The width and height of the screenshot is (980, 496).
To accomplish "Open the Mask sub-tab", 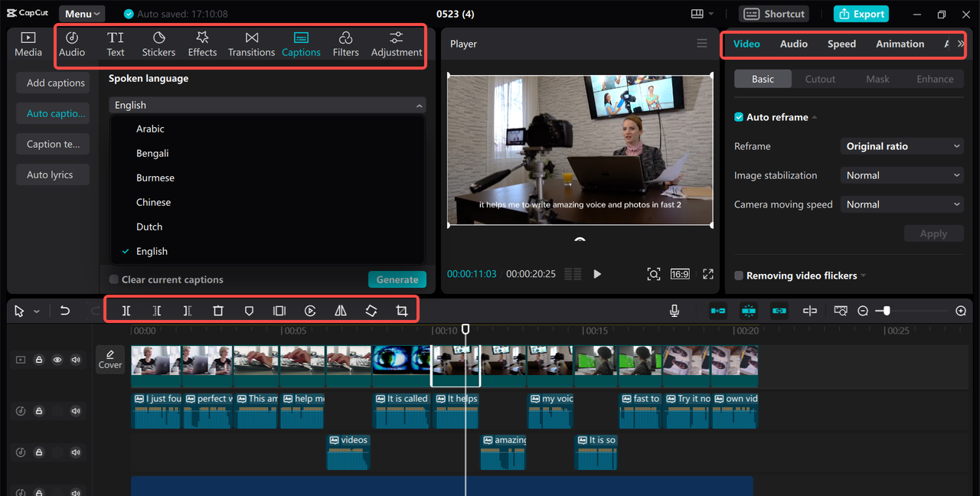I will (x=877, y=79).
